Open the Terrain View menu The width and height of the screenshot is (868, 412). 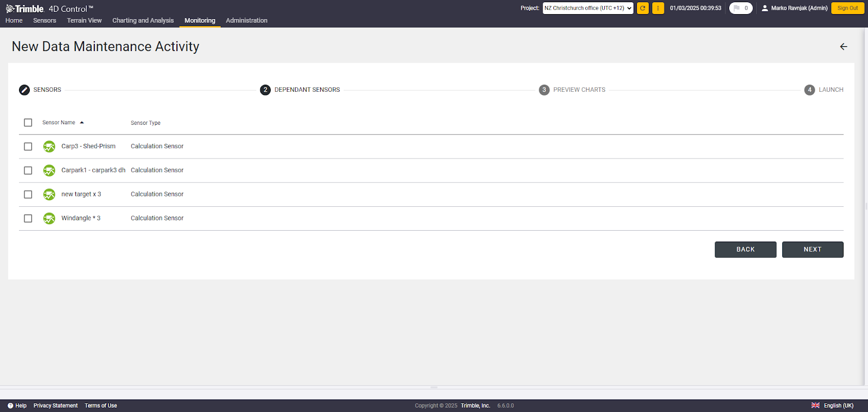pos(84,21)
